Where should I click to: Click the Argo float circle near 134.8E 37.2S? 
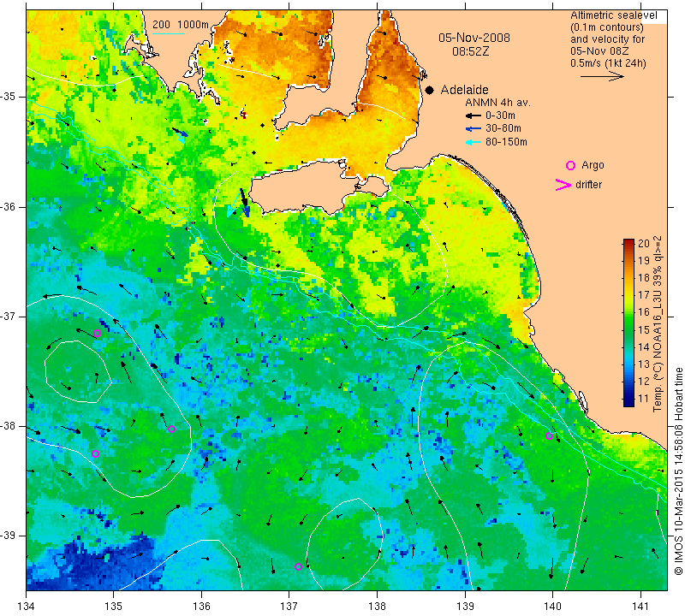coord(98,334)
